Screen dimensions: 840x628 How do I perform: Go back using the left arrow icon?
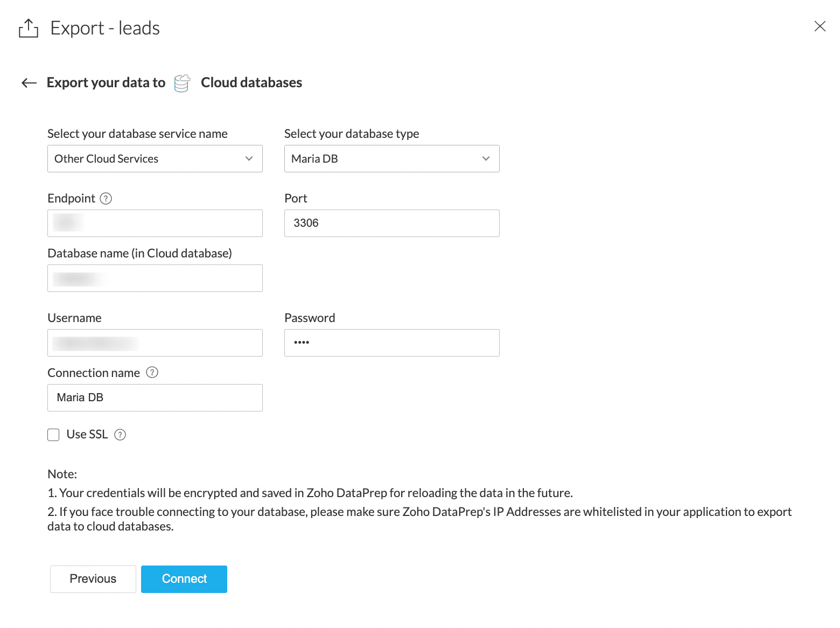29,83
